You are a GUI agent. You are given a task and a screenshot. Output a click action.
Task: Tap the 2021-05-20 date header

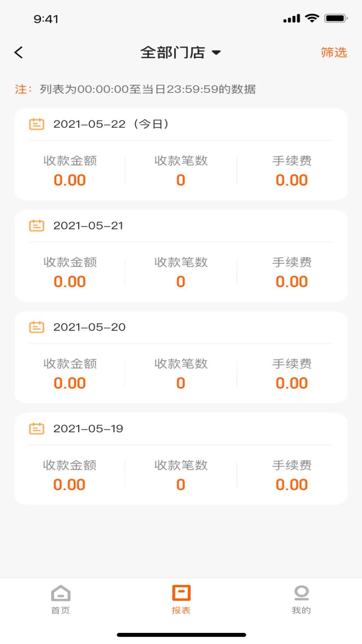pos(89,327)
